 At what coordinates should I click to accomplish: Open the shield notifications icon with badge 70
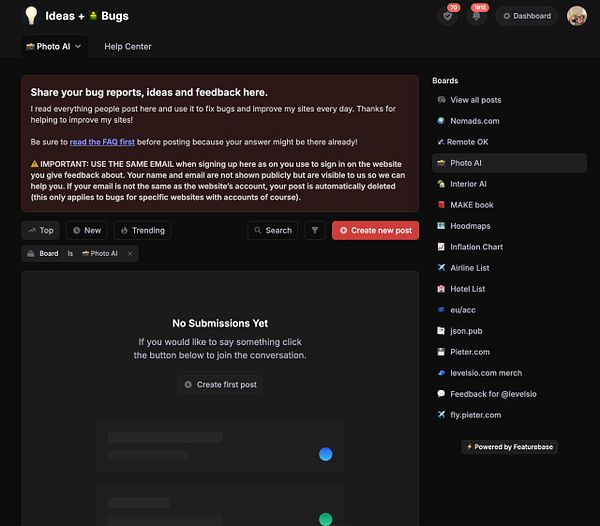pyautogui.click(x=447, y=16)
